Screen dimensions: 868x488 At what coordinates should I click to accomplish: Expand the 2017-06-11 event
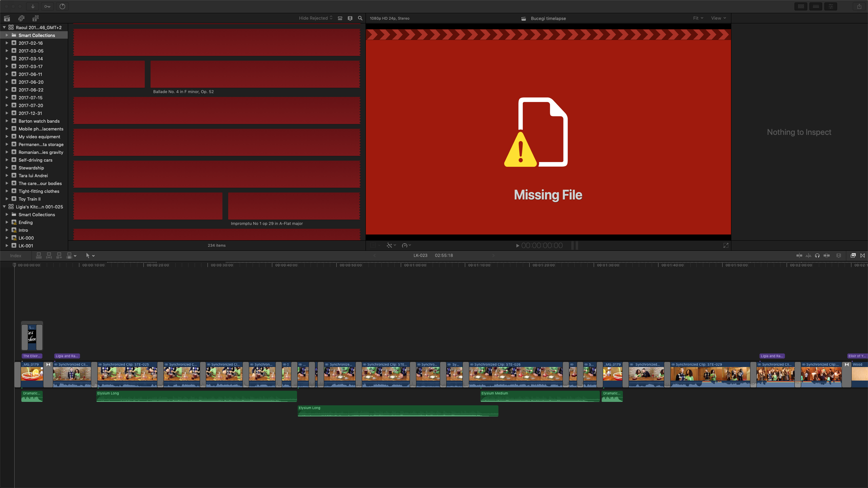click(x=7, y=74)
